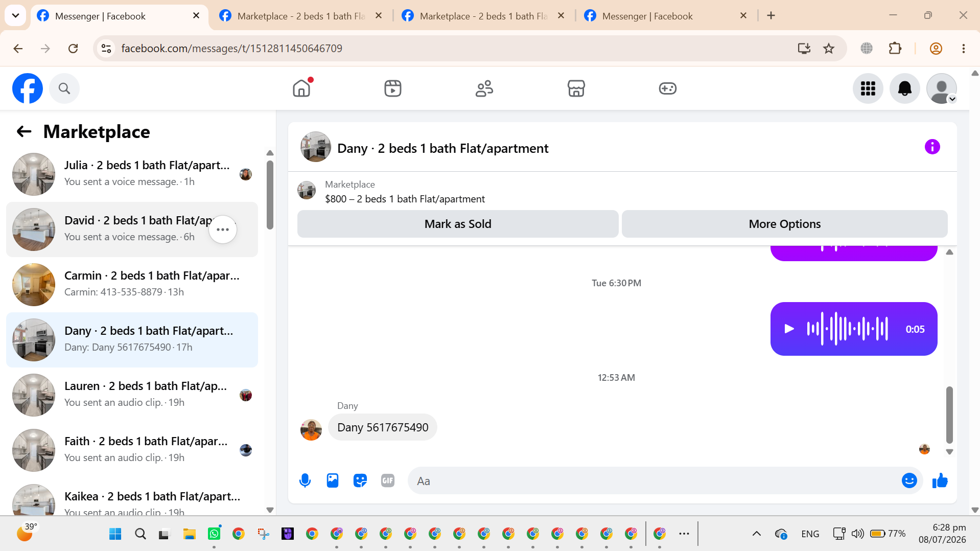Expand the tab search dropdown
The width and height of the screenshot is (980, 551).
[x=15, y=16]
